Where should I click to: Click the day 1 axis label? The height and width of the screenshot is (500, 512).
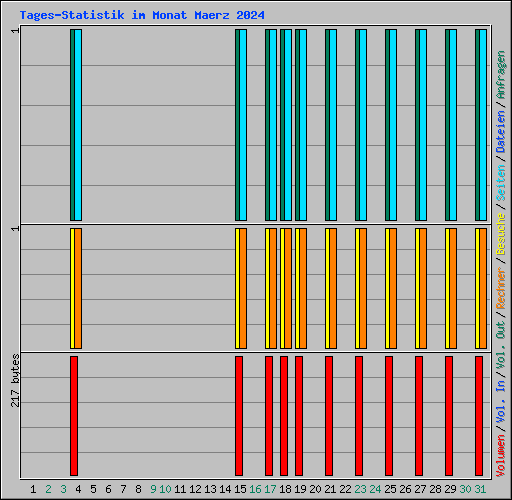point(33,489)
